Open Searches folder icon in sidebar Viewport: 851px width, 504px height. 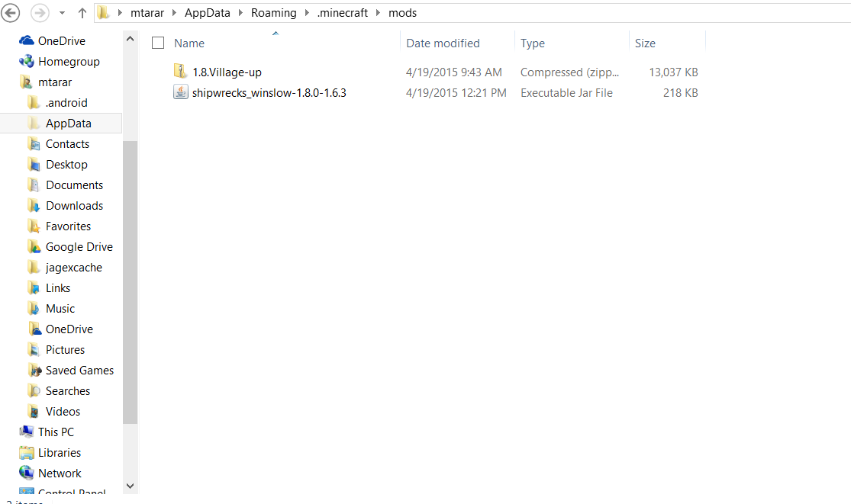click(34, 391)
